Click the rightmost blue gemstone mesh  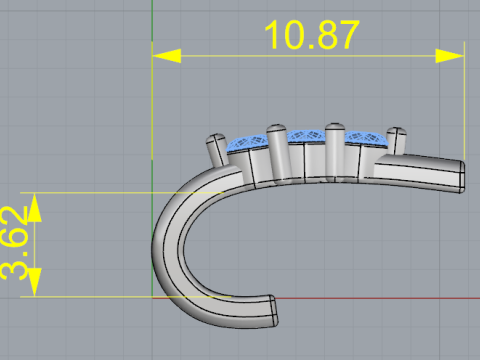tap(366, 139)
